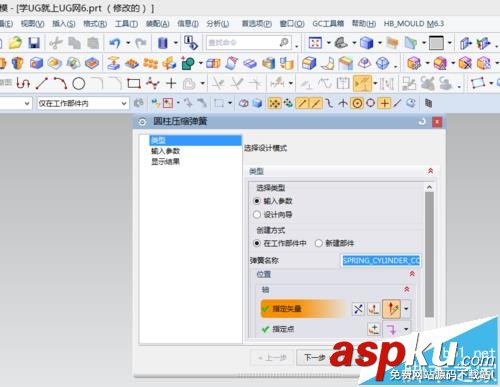Select the Point plus tool

tap(171, 83)
